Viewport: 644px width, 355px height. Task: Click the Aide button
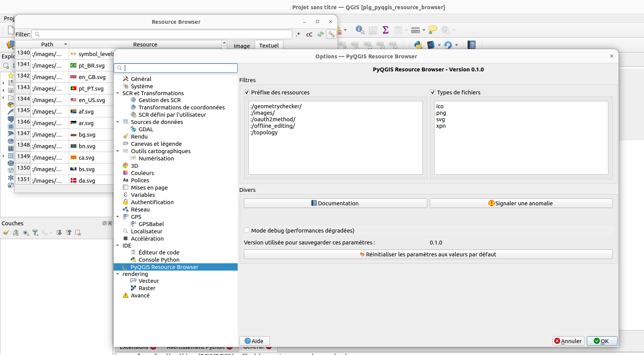coord(254,341)
